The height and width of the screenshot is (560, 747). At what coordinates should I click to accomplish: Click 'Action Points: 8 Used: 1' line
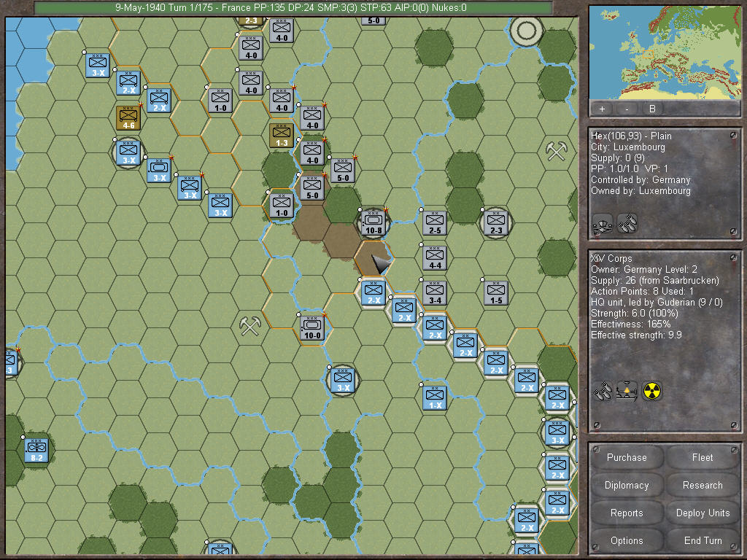coord(642,291)
